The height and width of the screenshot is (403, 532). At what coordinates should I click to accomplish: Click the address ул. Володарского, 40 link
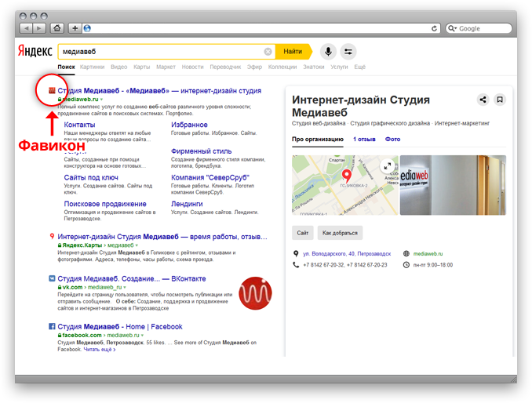pyautogui.click(x=347, y=253)
